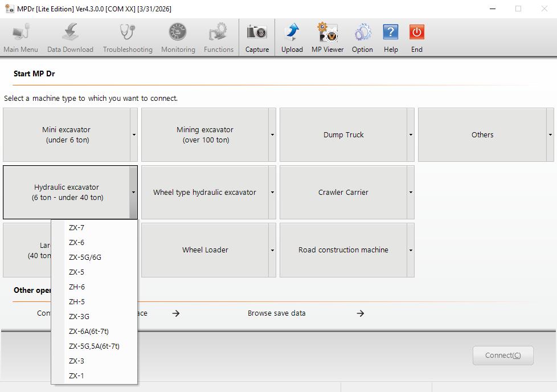Choose ZX-7 from the model list

pyautogui.click(x=94, y=227)
